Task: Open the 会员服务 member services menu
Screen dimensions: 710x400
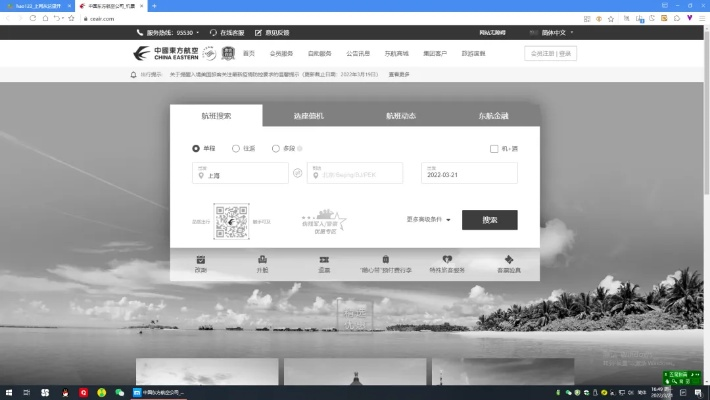Action: (281, 53)
